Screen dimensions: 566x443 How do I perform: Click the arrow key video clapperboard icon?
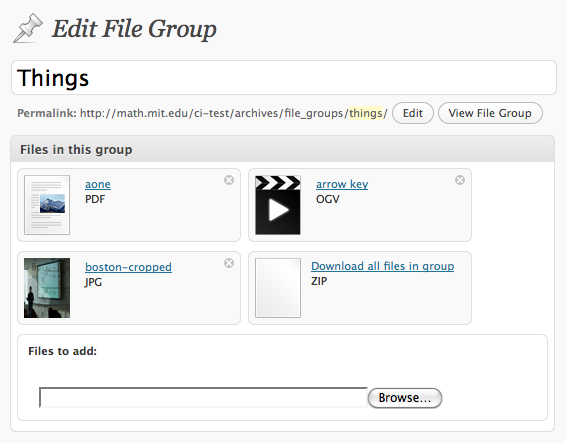[x=278, y=205]
